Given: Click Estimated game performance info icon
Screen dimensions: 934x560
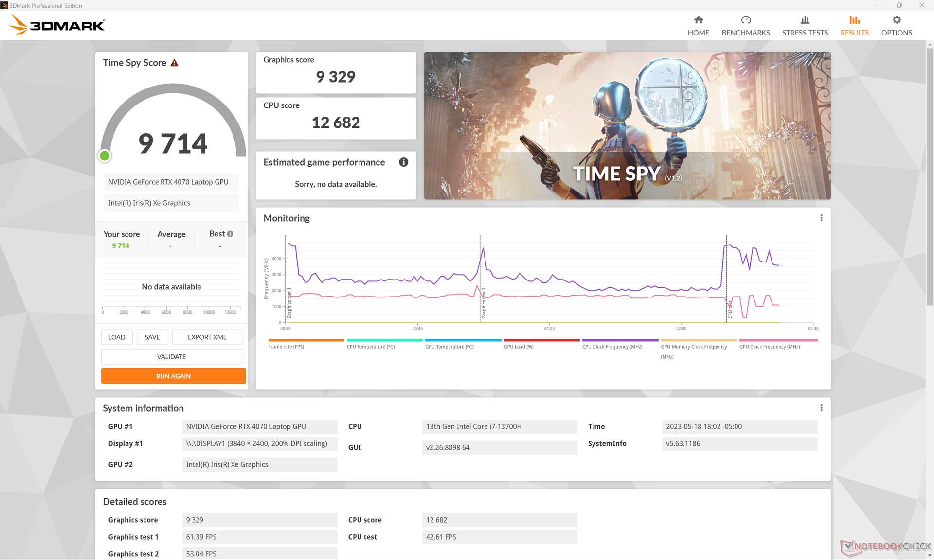Looking at the screenshot, I should click(403, 162).
